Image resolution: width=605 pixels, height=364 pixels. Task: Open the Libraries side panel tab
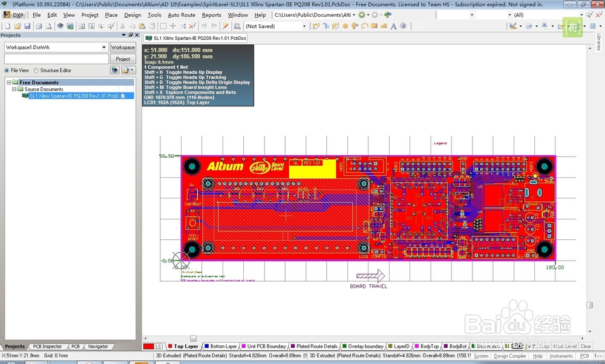pos(598,42)
